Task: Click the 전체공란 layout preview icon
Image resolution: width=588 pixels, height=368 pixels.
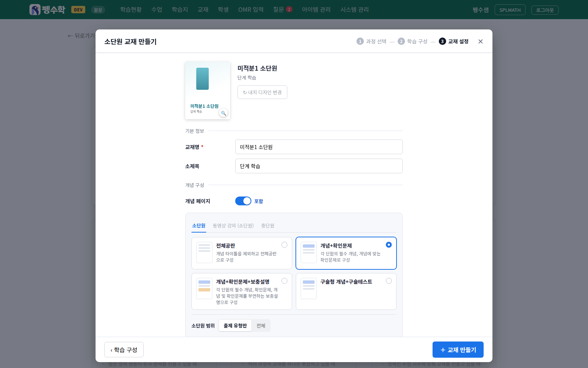Action: pos(204,252)
